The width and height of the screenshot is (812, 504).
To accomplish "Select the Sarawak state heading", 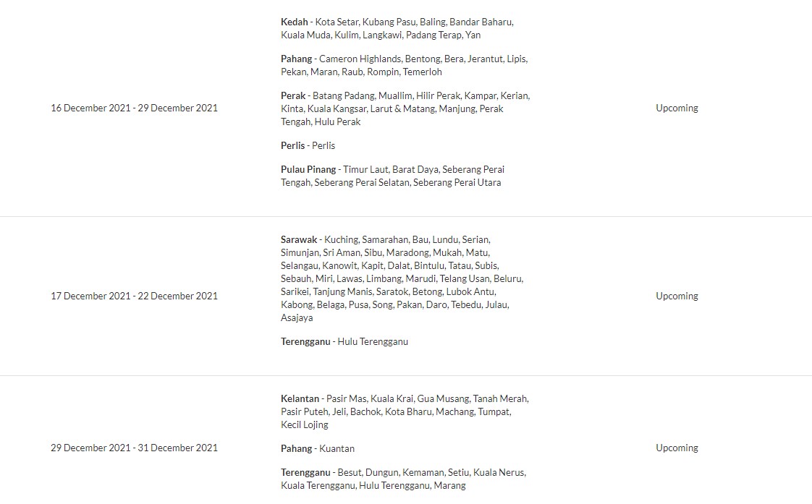I will click(x=299, y=239).
